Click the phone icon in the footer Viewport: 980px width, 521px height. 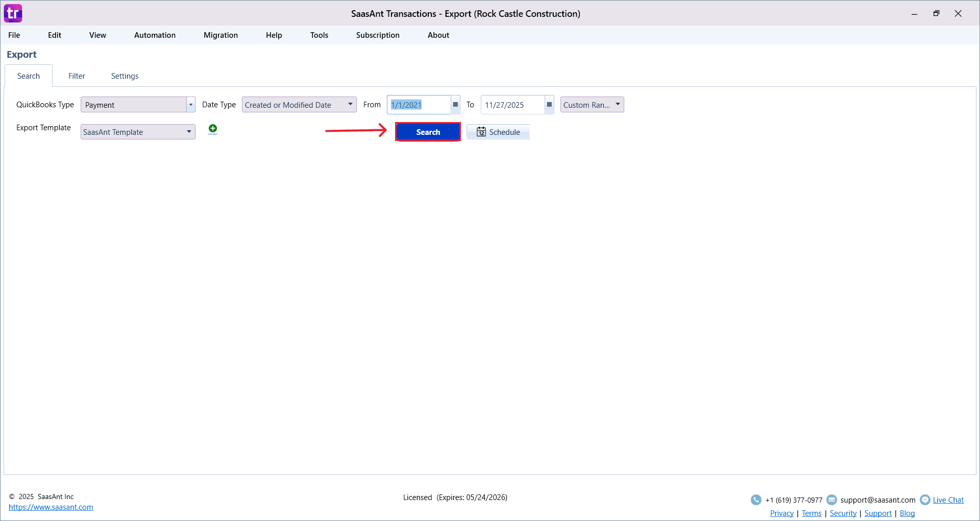tap(755, 500)
